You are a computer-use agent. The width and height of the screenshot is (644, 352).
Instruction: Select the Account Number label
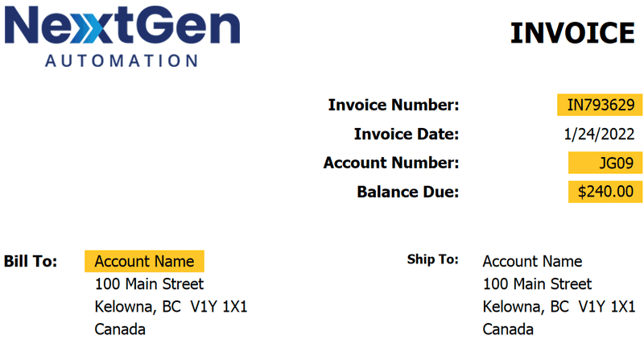pos(391,163)
